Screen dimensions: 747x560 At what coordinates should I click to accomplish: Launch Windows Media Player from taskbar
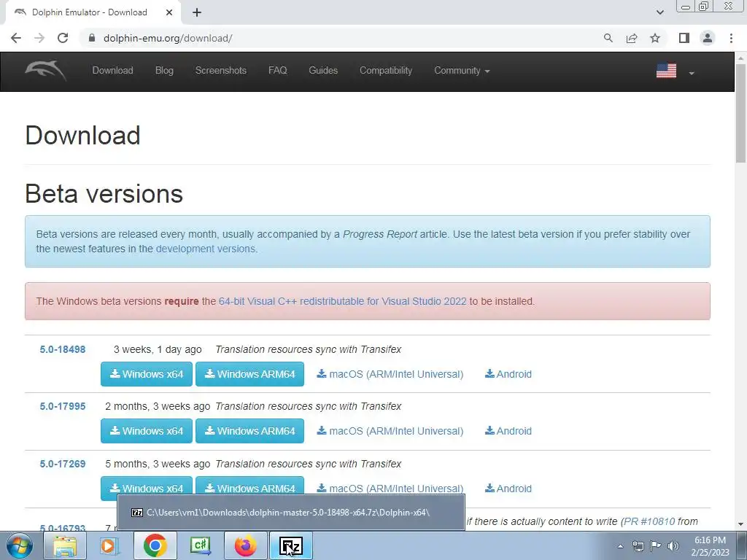pos(109,545)
